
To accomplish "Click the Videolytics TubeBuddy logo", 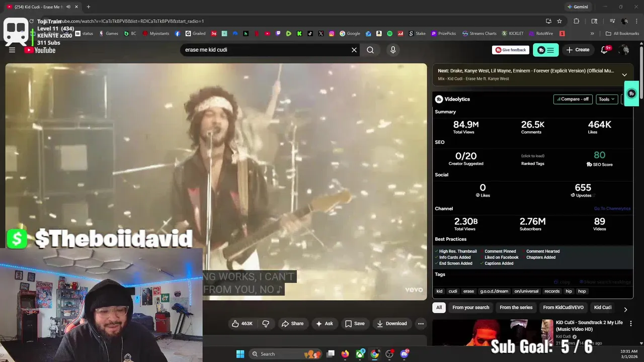I will coord(439,99).
